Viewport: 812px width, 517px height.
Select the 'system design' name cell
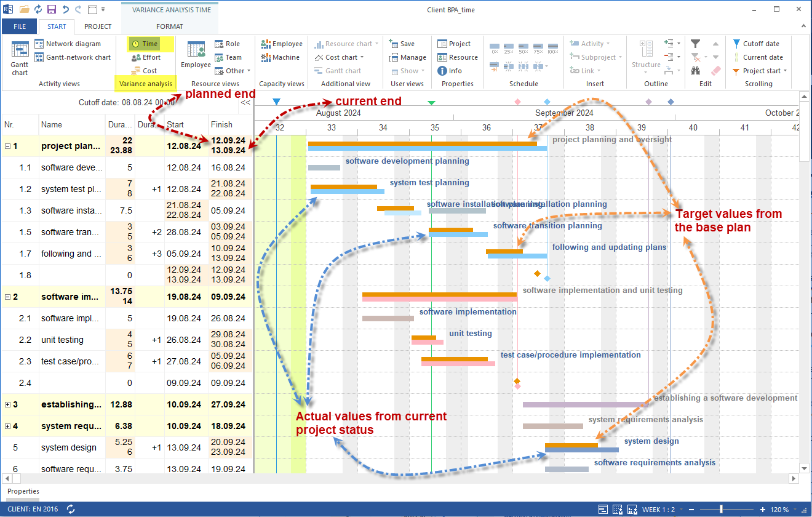72,447
